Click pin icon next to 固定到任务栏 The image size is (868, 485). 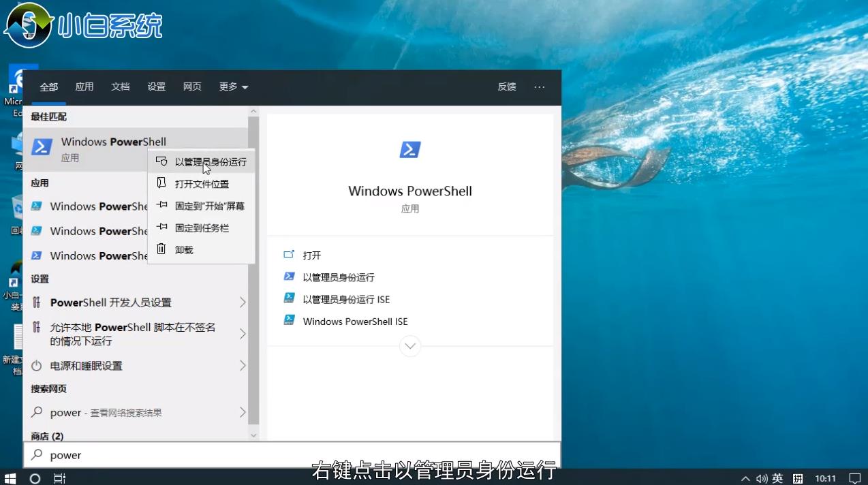pyautogui.click(x=161, y=227)
